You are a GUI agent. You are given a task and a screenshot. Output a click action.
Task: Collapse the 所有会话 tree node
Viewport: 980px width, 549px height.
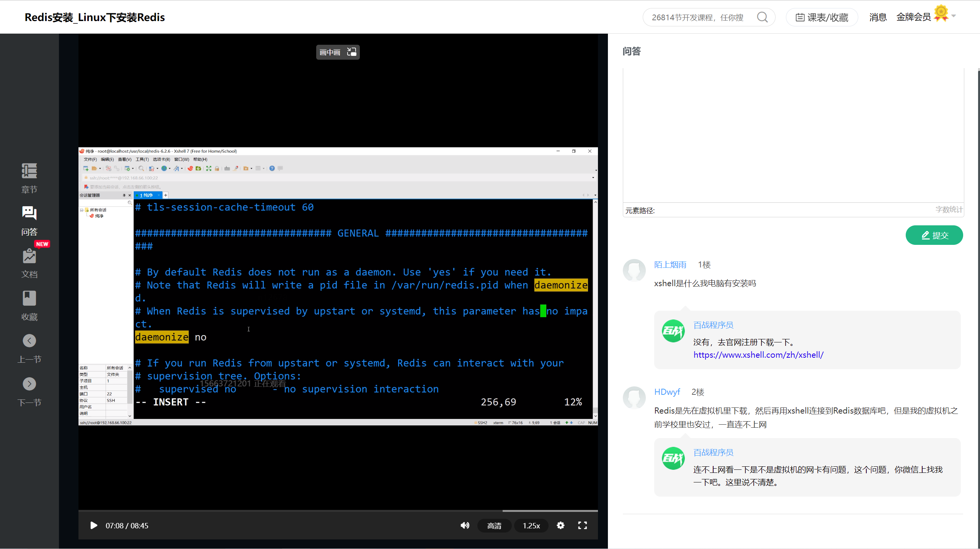pyautogui.click(x=82, y=210)
